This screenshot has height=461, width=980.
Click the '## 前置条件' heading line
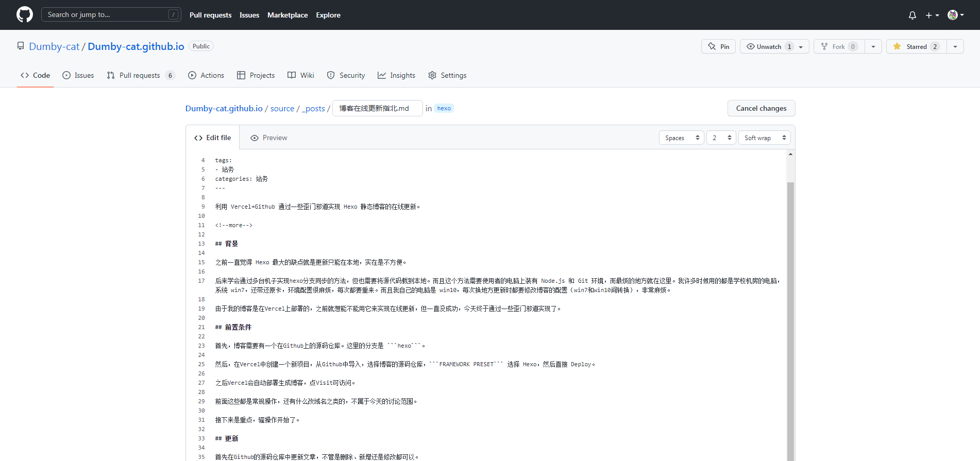[x=233, y=327]
